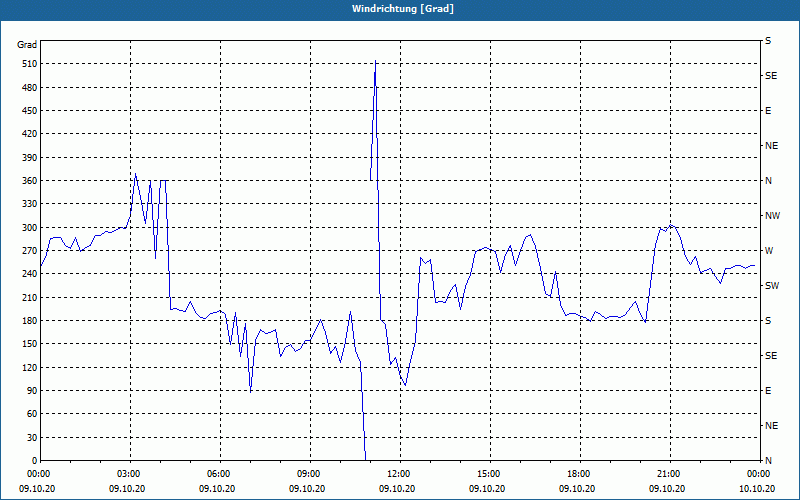Click the SW compass label

pyautogui.click(x=772, y=286)
